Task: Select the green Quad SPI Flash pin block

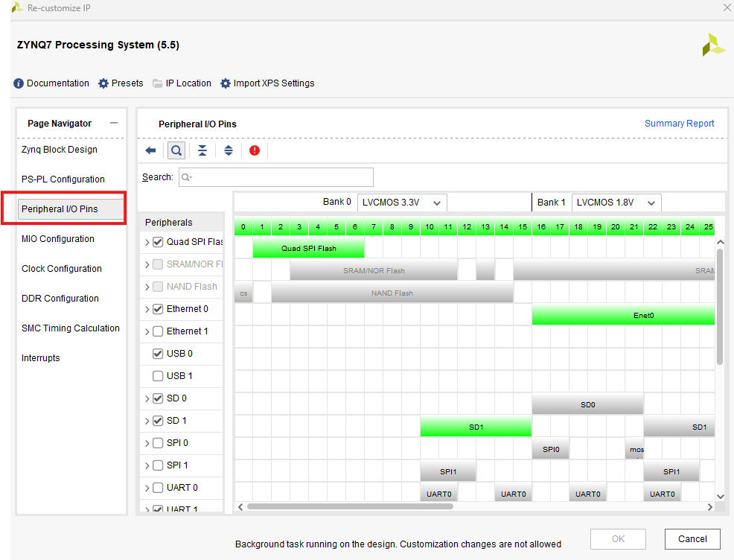Action: click(308, 248)
